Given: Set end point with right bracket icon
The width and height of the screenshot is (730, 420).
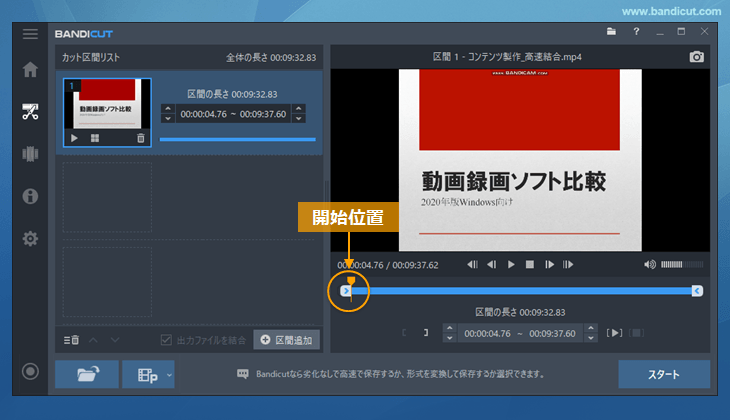Looking at the screenshot, I should coord(426,333).
